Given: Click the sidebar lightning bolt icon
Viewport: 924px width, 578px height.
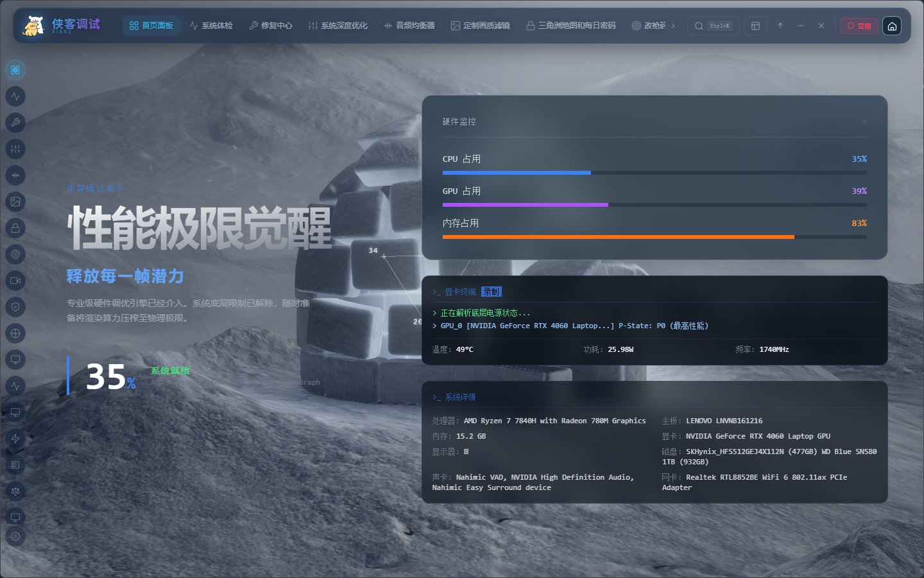Looking at the screenshot, I should coord(15,439).
